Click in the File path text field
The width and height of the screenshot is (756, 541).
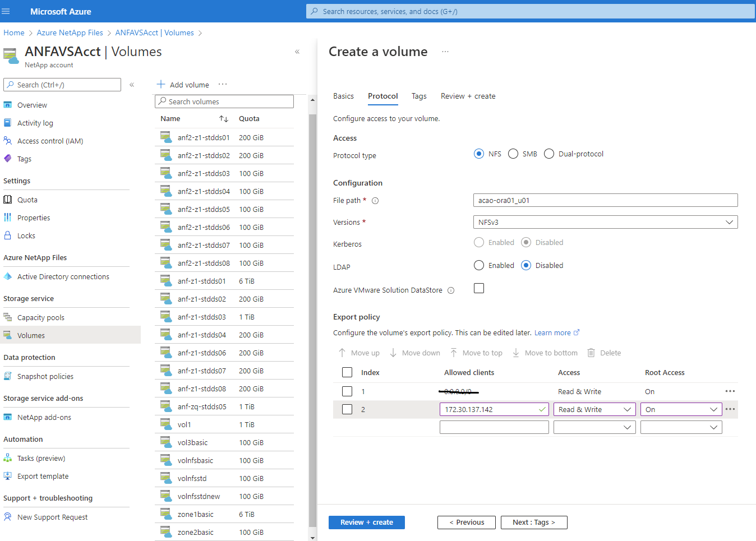tap(605, 201)
